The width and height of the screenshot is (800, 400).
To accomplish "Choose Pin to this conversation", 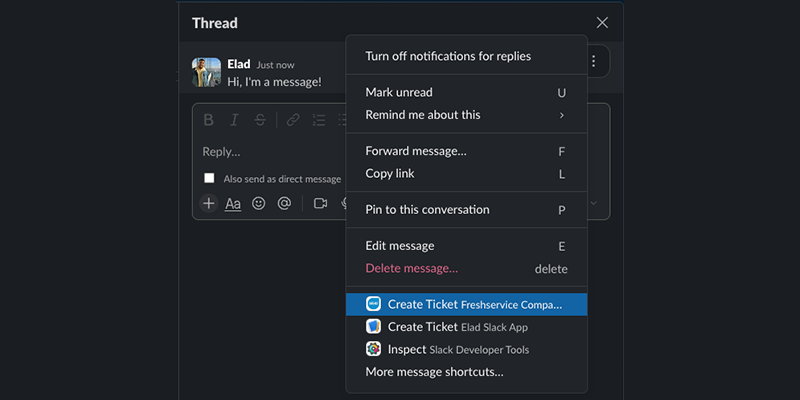I will [x=466, y=210].
